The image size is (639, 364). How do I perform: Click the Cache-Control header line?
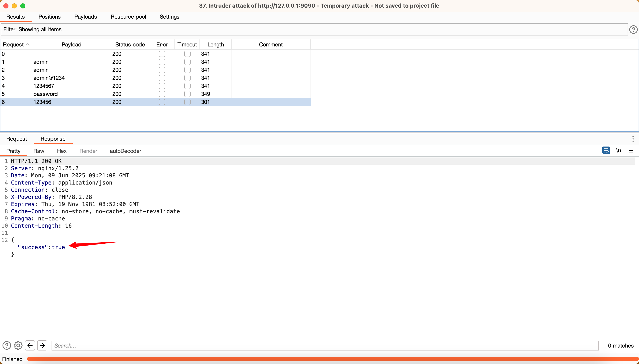(x=95, y=212)
